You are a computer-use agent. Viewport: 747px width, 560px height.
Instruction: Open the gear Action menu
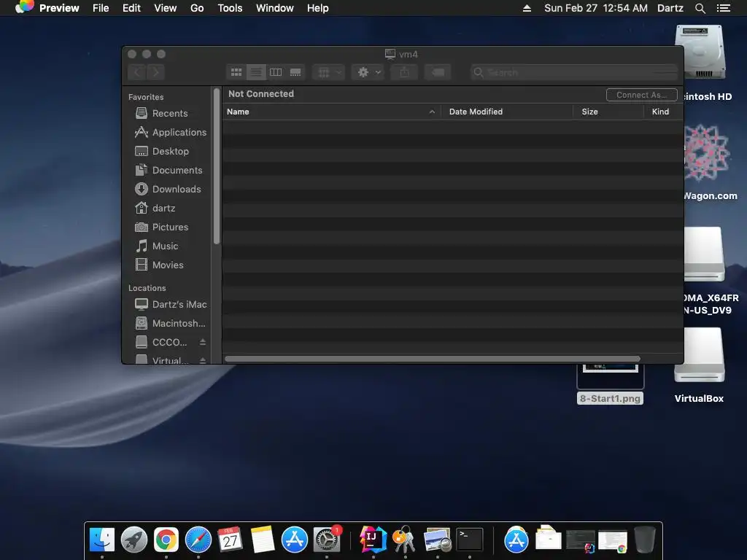click(x=368, y=72)
